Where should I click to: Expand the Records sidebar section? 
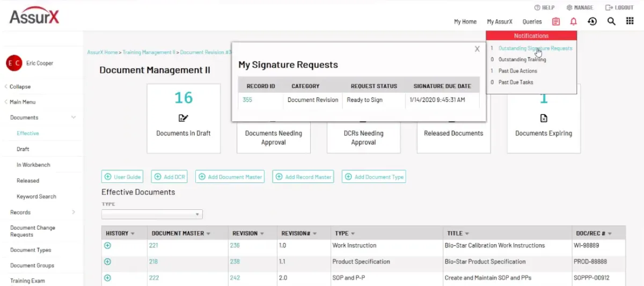[74, 212]
